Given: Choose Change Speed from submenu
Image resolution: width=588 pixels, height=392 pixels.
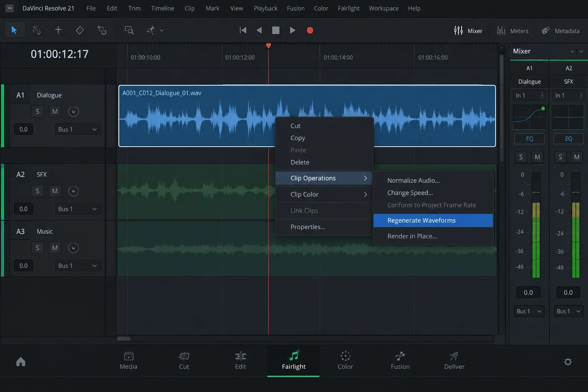Looking at the screenshot, I should point(433,193).
